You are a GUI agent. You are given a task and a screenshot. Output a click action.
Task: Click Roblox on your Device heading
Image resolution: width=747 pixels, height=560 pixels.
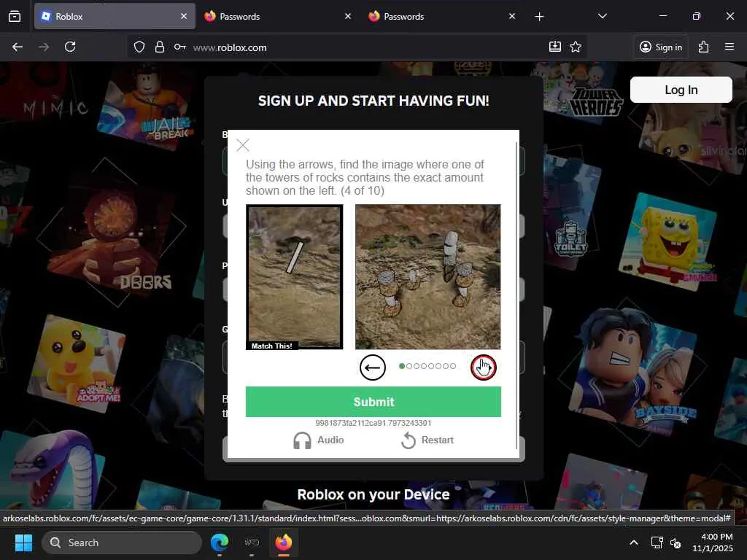tap(373, 495)
